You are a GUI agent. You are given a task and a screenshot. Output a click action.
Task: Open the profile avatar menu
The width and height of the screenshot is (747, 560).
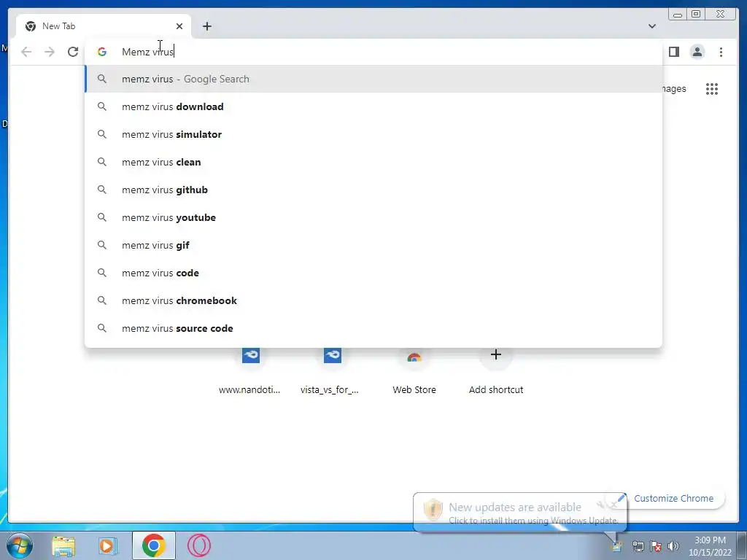tap(697, 52)
